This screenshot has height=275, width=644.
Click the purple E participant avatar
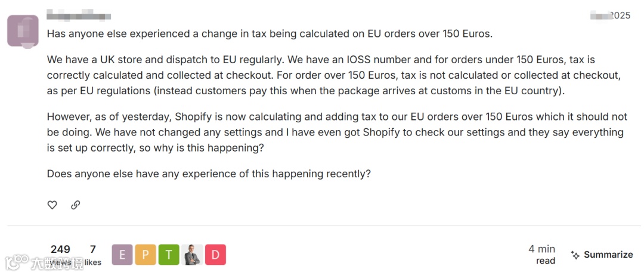(122, 255)
